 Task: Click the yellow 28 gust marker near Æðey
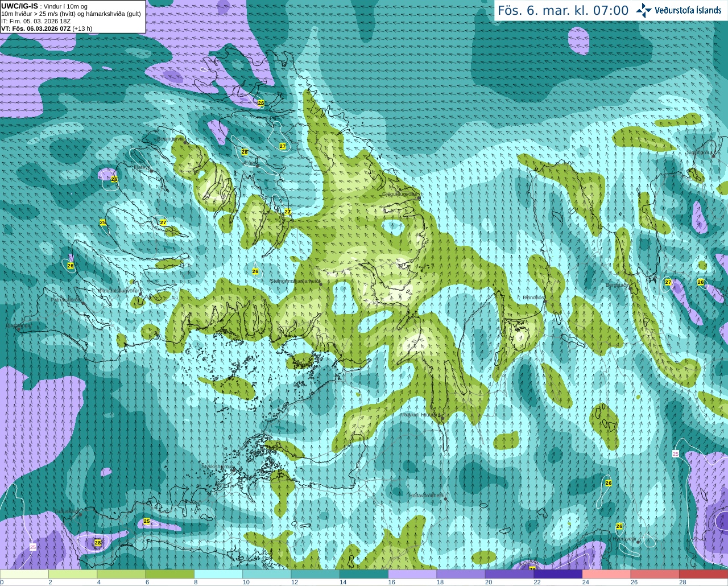245,152
